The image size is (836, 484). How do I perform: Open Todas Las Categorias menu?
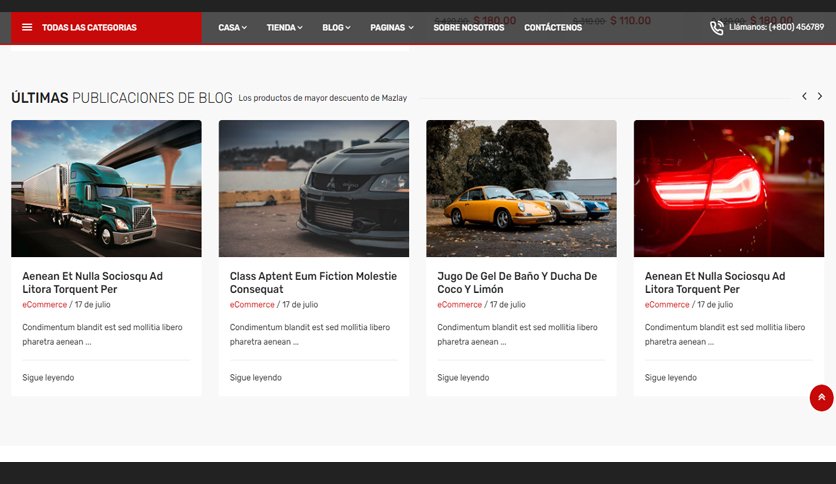[106, 27]
